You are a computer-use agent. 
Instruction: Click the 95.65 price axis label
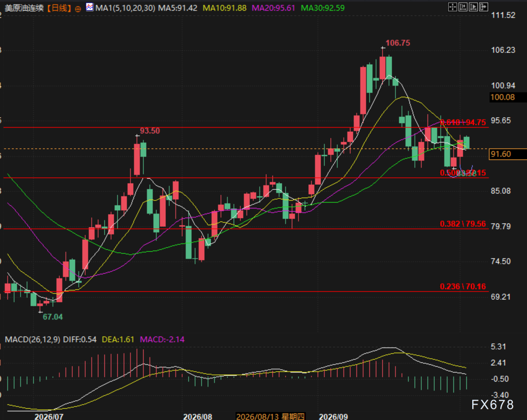pyautogui.click(x=501, y=120)
